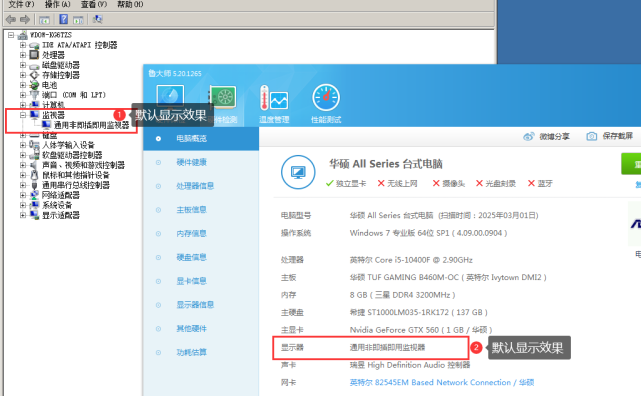
Task: Click the 华硕 TUF GAMING B460M-OC motherboard value
Action: pos(448,277)
